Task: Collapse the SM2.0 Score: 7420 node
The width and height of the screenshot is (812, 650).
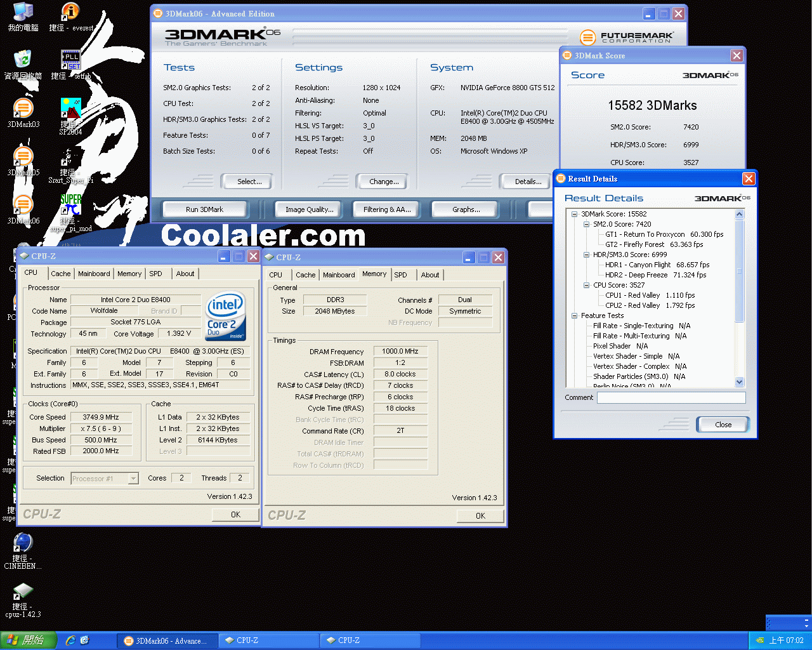Action: coord(587,224)
